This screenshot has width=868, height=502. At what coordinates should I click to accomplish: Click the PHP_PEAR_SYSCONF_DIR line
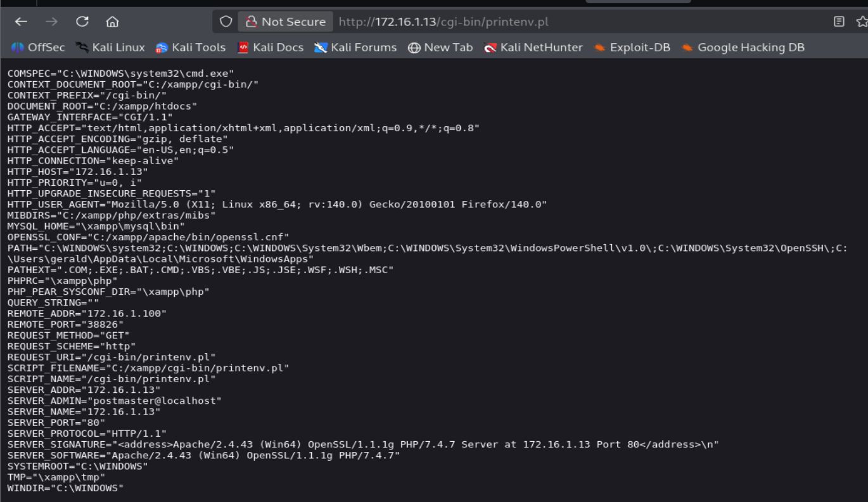108,291
